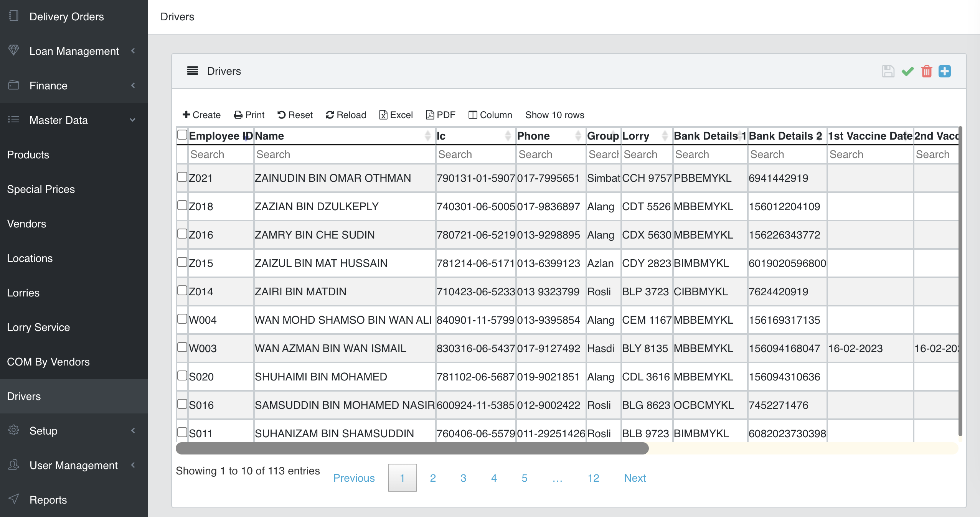Click the red trash delete icon

(926, 71)
